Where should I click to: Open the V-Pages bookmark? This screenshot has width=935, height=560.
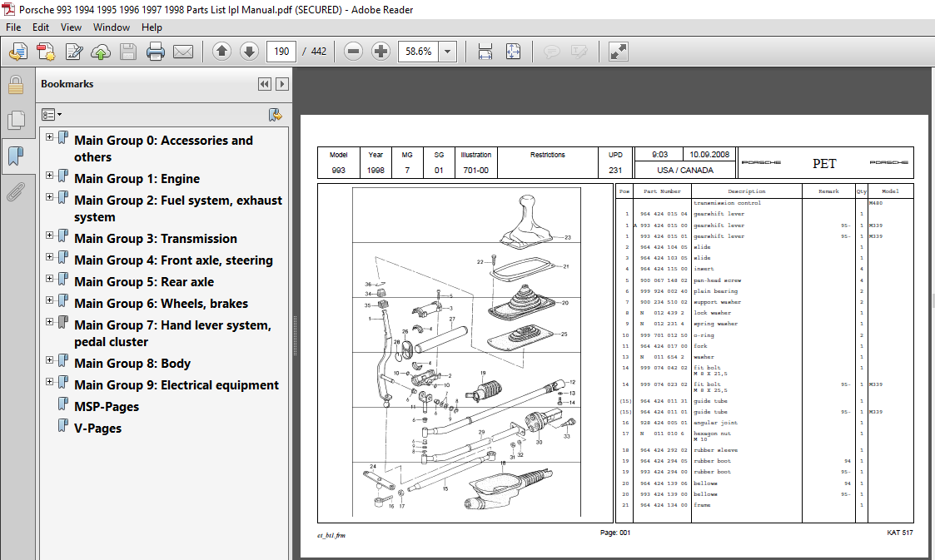click(97, 429)
